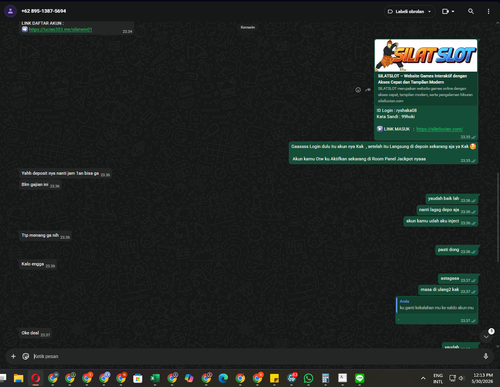500x387 pixels.
Task: Open the LINK DAFTAR AKUN hyperlink
Action: (60, 29)
